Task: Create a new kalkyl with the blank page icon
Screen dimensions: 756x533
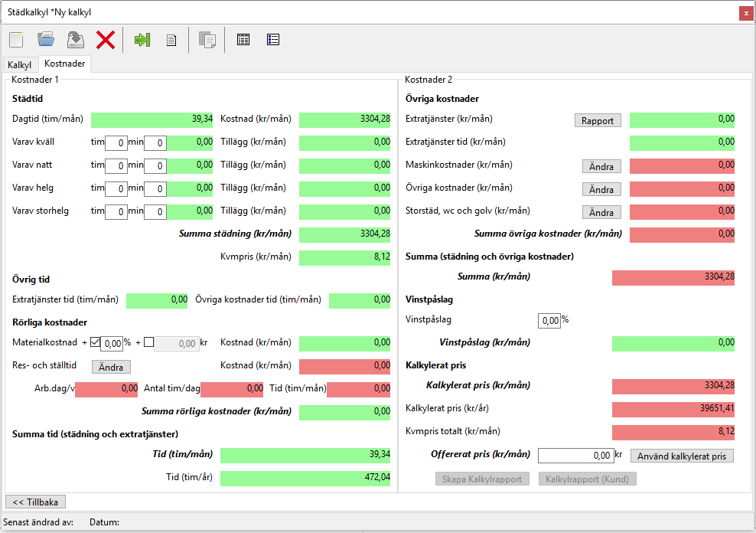Action: tap(17, 40)
